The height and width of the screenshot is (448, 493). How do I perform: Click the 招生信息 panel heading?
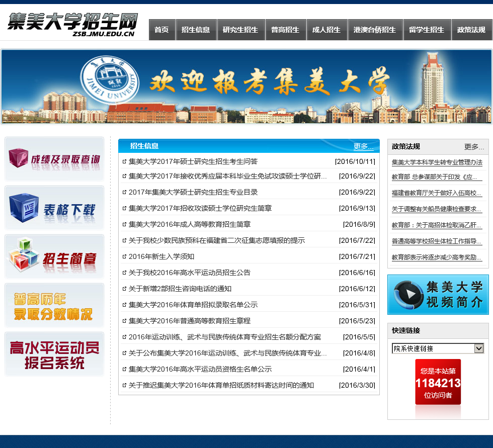pyautogui.click(x=144, y=146)
